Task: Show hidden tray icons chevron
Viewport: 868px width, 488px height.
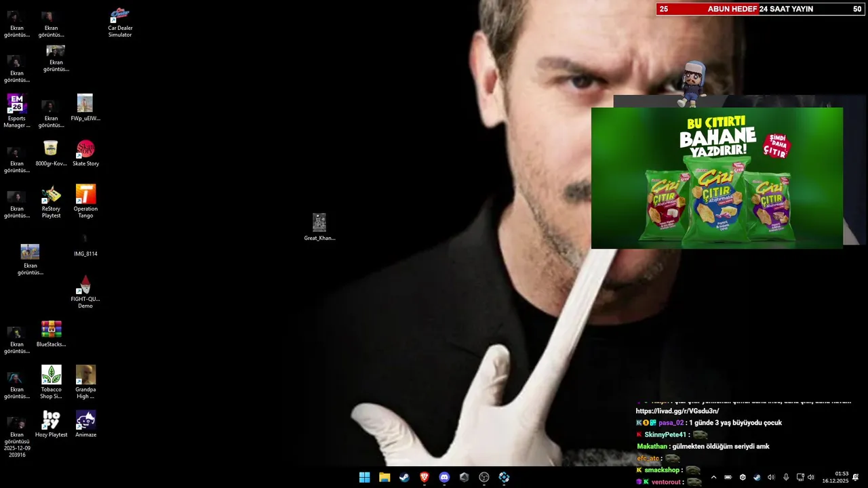Action: (x=713, y=477)
